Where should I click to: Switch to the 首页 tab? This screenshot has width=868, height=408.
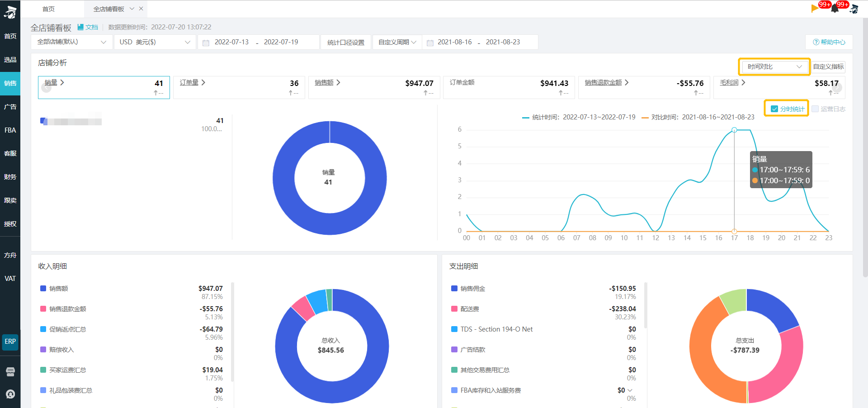coord(48,9)
